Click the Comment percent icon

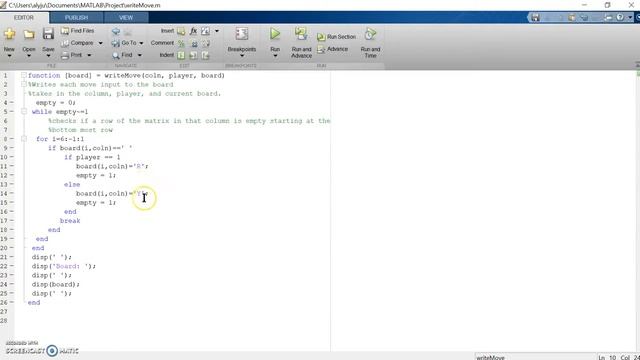coord(181,43)
